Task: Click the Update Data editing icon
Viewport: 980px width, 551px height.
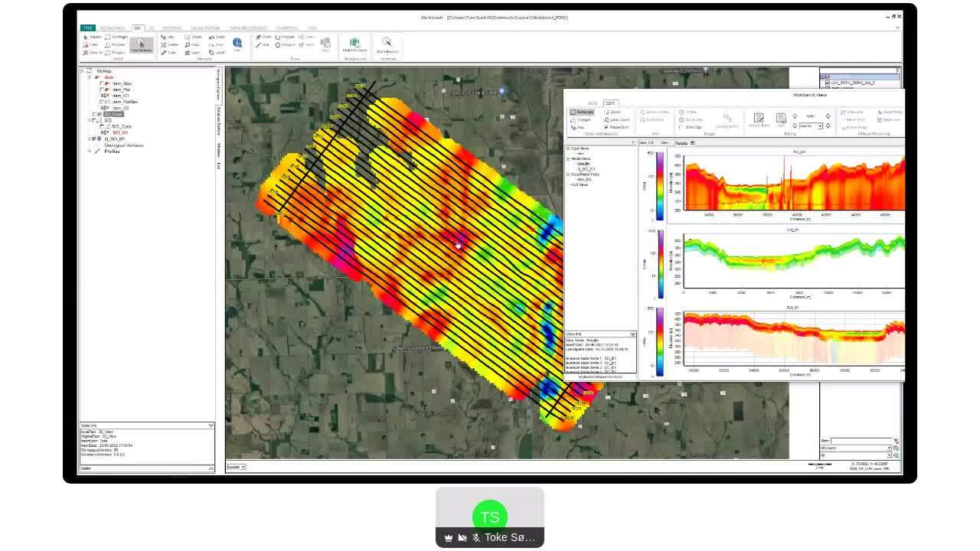Action: pos(759,119)
